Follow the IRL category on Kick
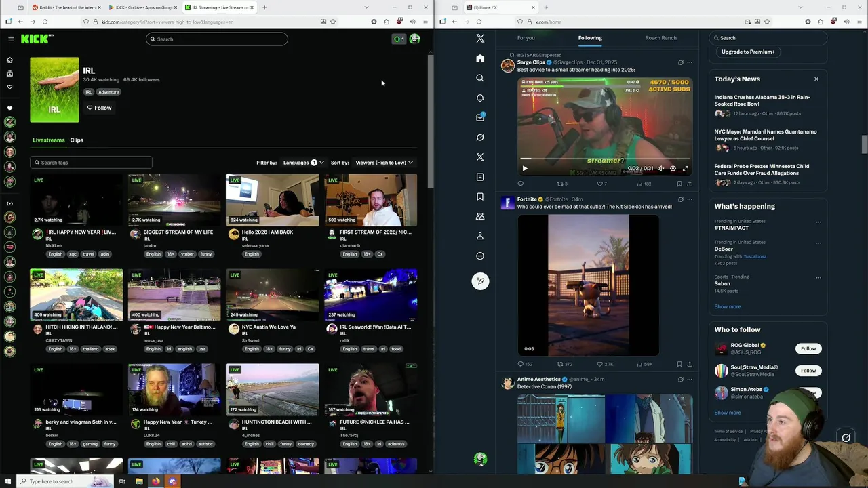Viewport: 868px width, 488px height. 99,108
